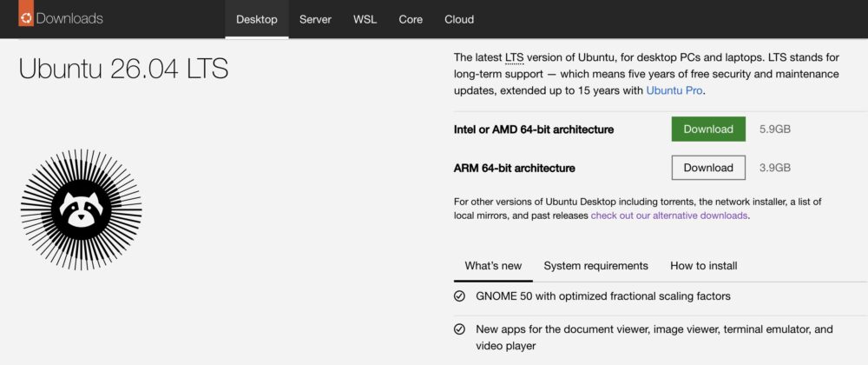
Task: Click the 3.9GB file size text
Action: 775,168
